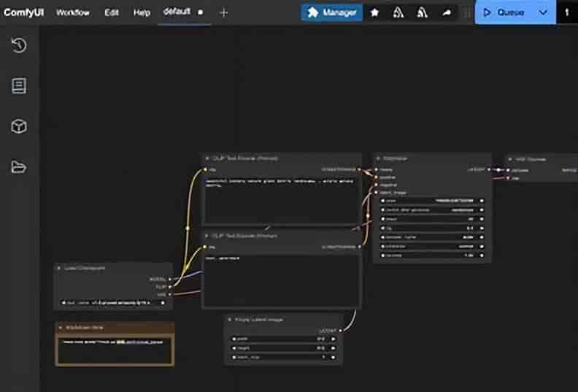Open the Manager panel
The width and height of the screenshot is (578, 392).
332,12
